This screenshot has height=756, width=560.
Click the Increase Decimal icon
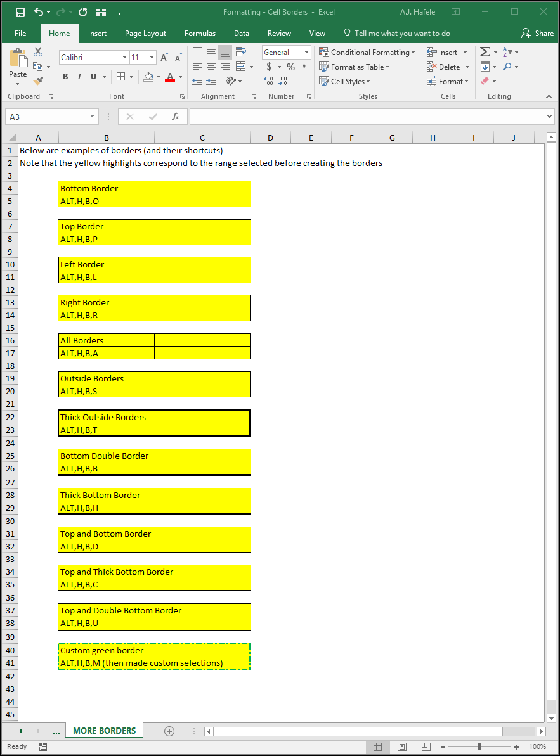[x=269, y=81]
